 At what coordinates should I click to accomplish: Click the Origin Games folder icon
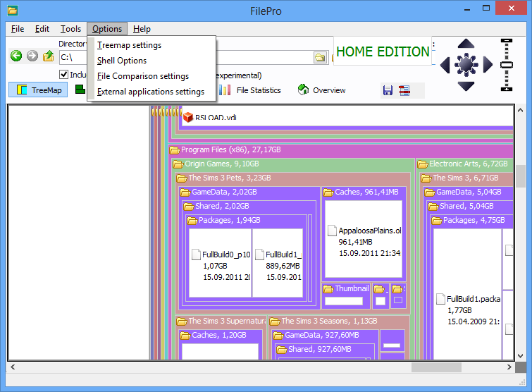pos(178,164)
